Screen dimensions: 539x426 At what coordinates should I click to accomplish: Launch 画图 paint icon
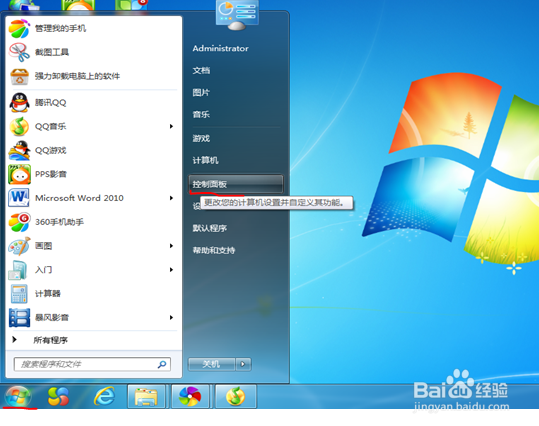(x=19, y=246)
